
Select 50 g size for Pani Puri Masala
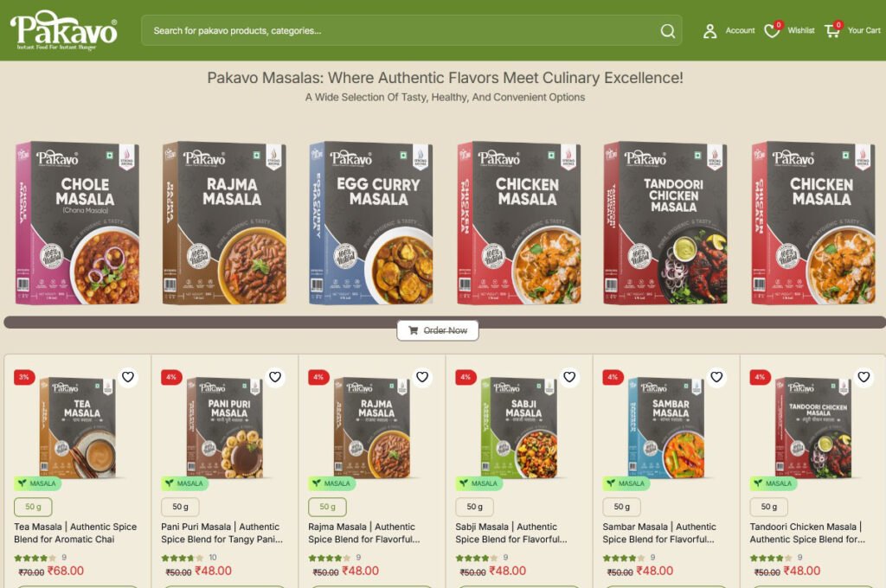pos(180,507)
